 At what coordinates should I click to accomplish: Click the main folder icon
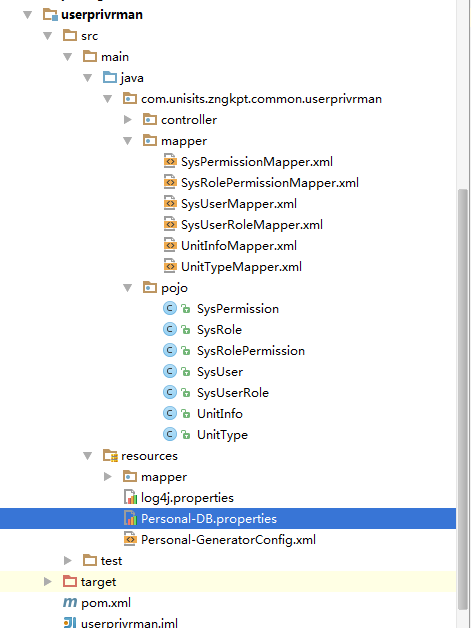click(x=90, y=56)
